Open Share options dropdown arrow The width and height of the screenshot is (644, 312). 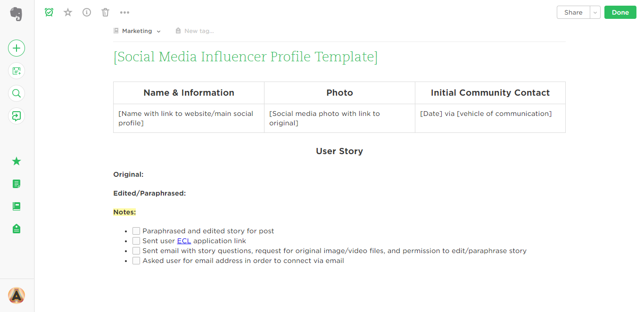pos(595,13)
